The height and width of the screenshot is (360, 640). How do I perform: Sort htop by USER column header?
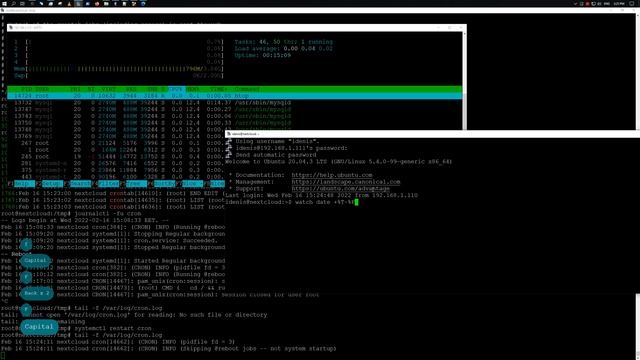coord(42,89)
